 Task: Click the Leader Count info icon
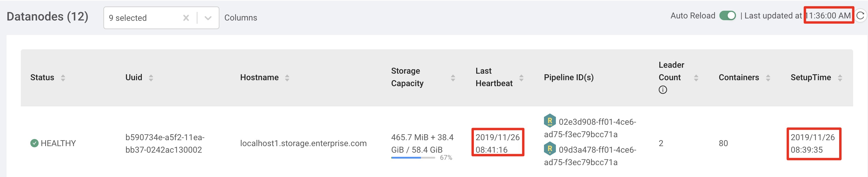663,90
